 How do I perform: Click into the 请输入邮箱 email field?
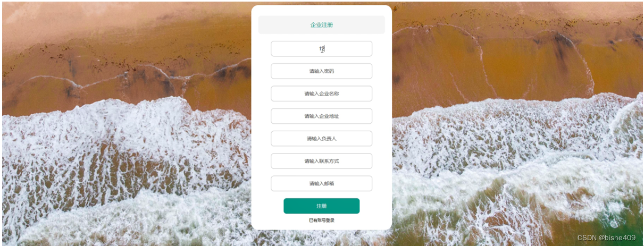coord(322,183)
